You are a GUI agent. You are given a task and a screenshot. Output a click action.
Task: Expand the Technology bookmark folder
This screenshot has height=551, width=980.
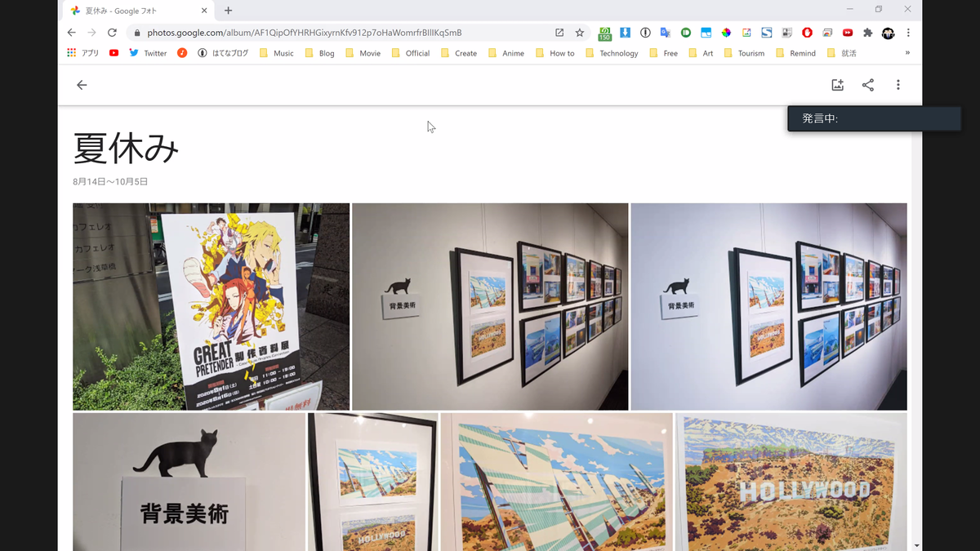(612, 53)
